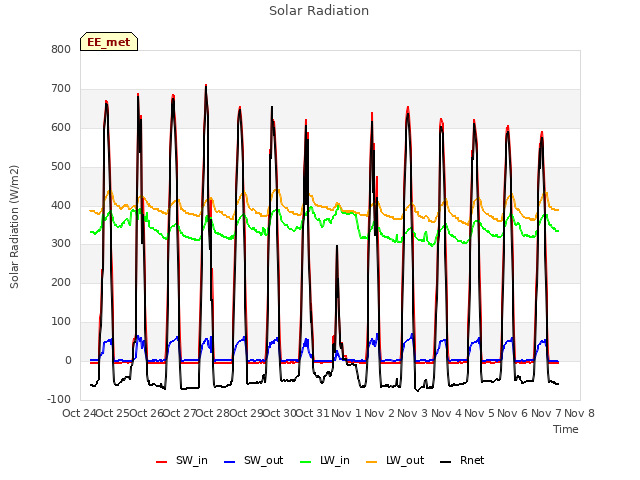The image size is (640, 480).
Task: Click the Oct 26 x-axis label
Action: [146, 413]
